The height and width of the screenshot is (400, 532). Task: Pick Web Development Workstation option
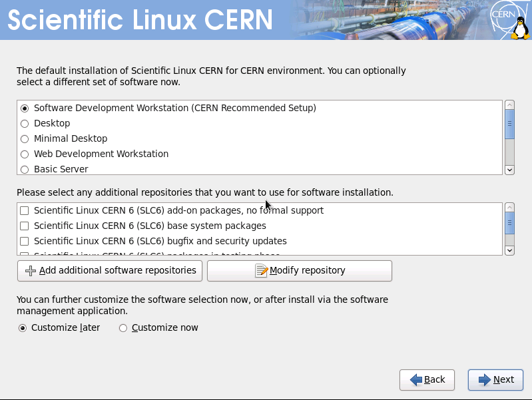[25, 154]
